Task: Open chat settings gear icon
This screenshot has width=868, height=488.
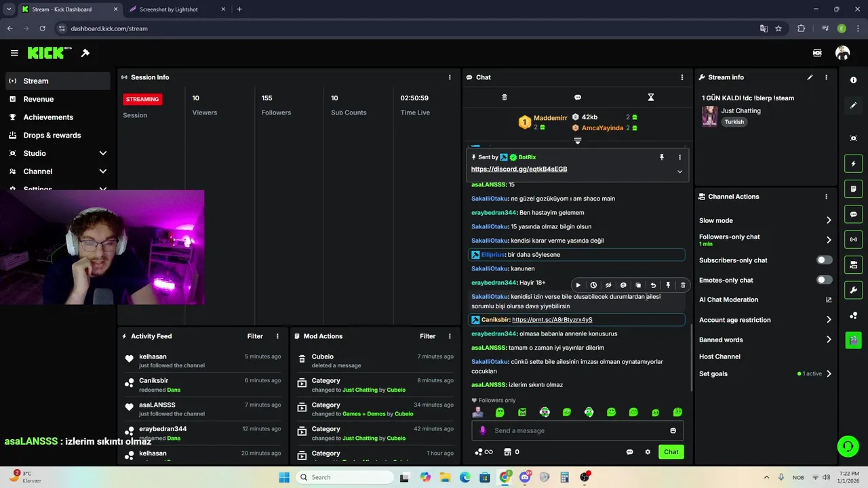Action: [x=648, y=452]
